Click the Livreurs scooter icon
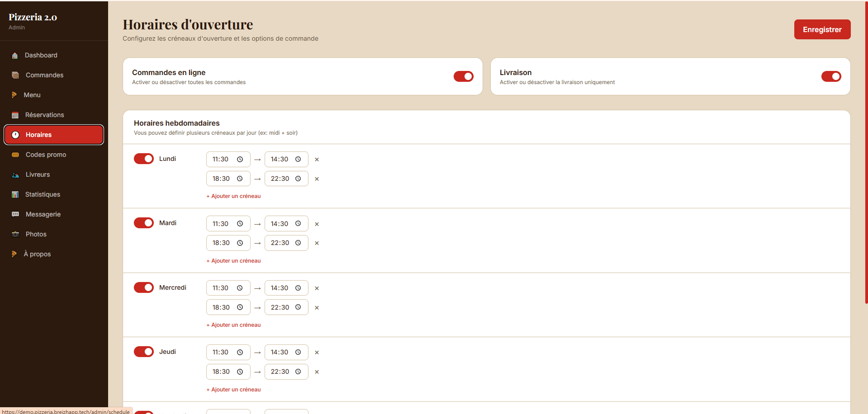868x414 pixels. tap(15, 175)
